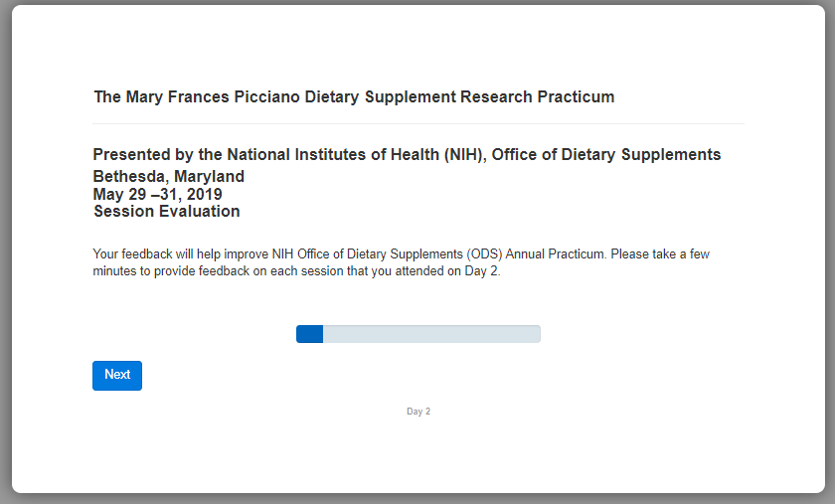Click the "Day 2" footer label below Next
835x504 pixels.
(418, 411)
